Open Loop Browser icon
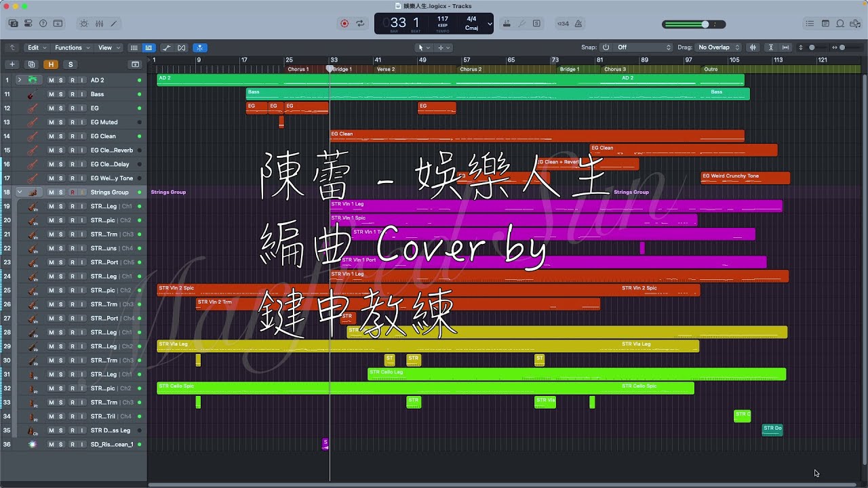Viewport: 868px width, 488px height. click(840, 23)
